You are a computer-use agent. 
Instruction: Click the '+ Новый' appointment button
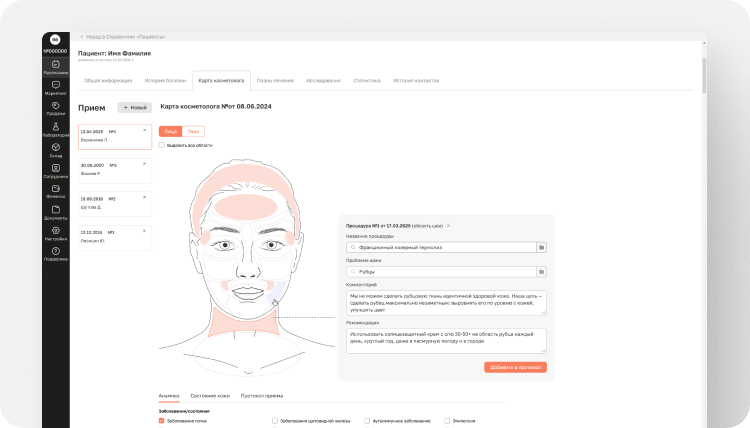[x=135, y=108]
